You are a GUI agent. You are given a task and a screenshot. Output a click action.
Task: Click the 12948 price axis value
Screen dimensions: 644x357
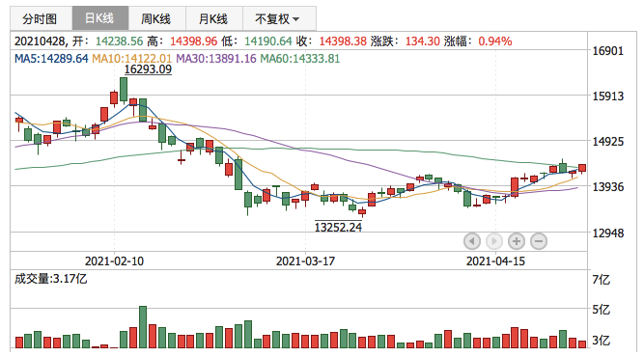(608, 233)
